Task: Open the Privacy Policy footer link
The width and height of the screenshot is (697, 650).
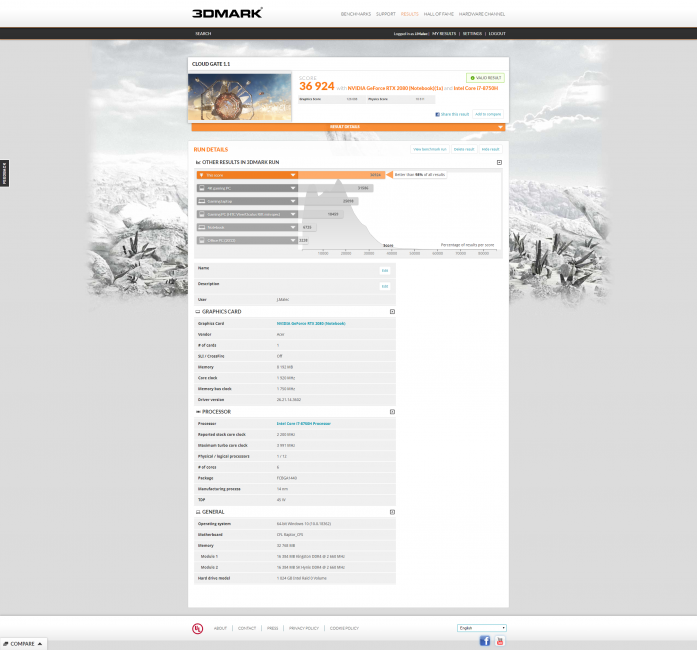Action: point(304,629)
